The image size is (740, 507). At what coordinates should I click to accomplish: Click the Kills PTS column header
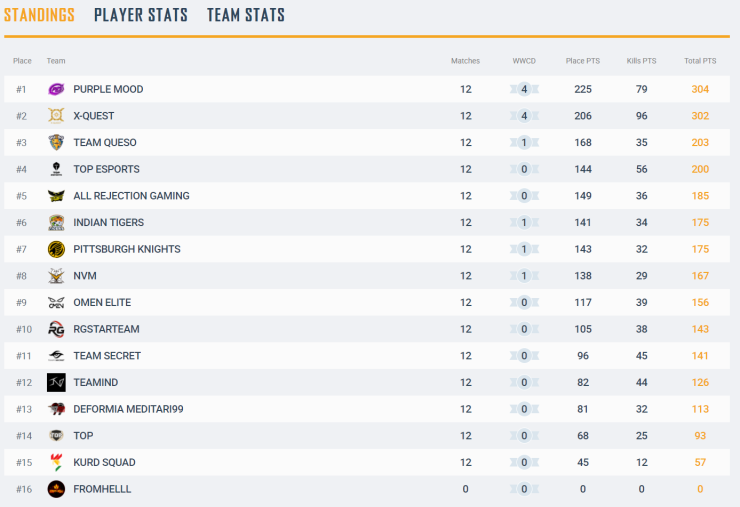click(641, 61)
